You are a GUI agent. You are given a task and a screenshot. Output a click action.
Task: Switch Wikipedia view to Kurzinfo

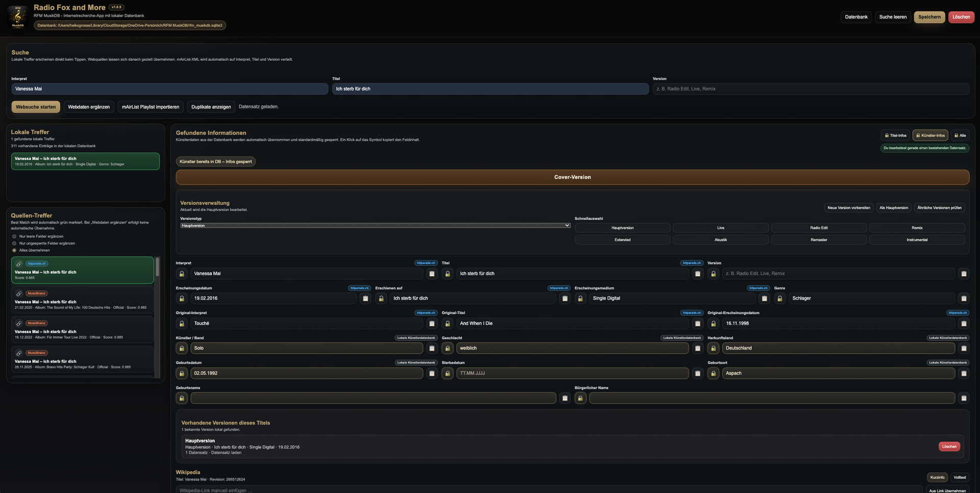point(937,478)
